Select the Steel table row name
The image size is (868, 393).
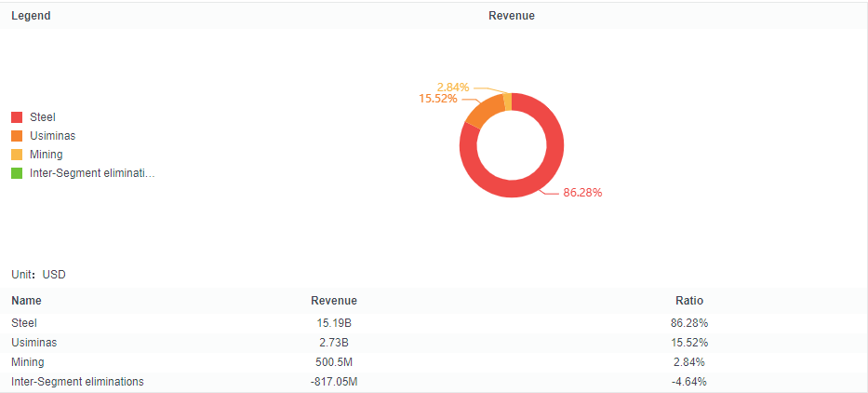tap(24, 322)
